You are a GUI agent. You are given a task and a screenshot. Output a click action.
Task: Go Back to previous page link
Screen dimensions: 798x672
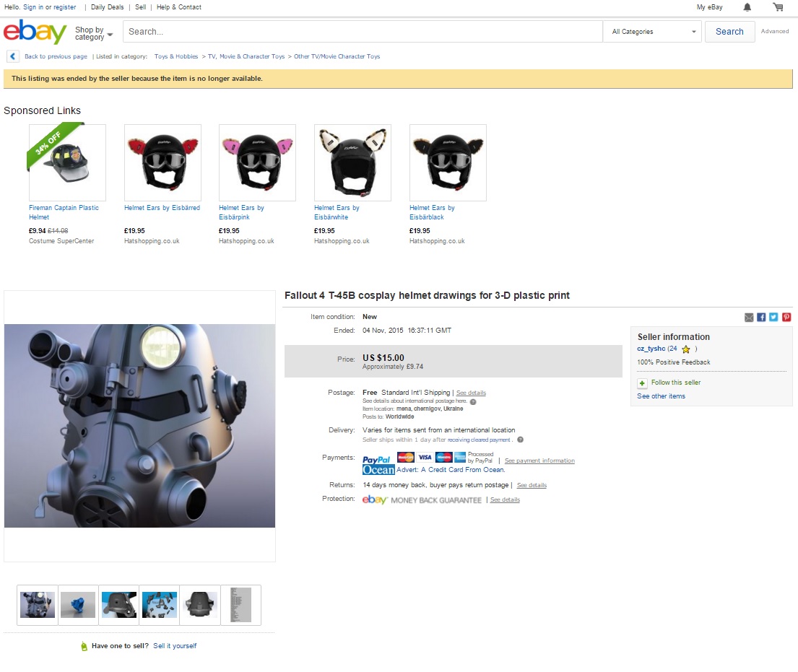coord(56,56)
